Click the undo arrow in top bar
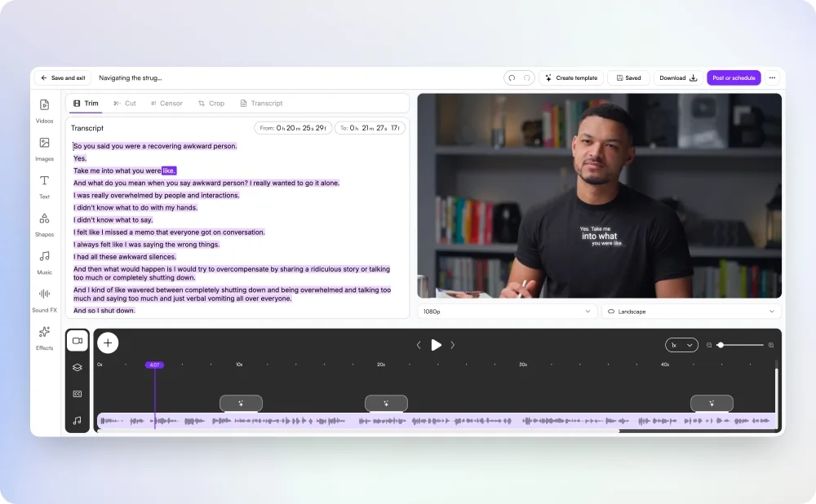This screenshot has width=816, height=504. 512,78
